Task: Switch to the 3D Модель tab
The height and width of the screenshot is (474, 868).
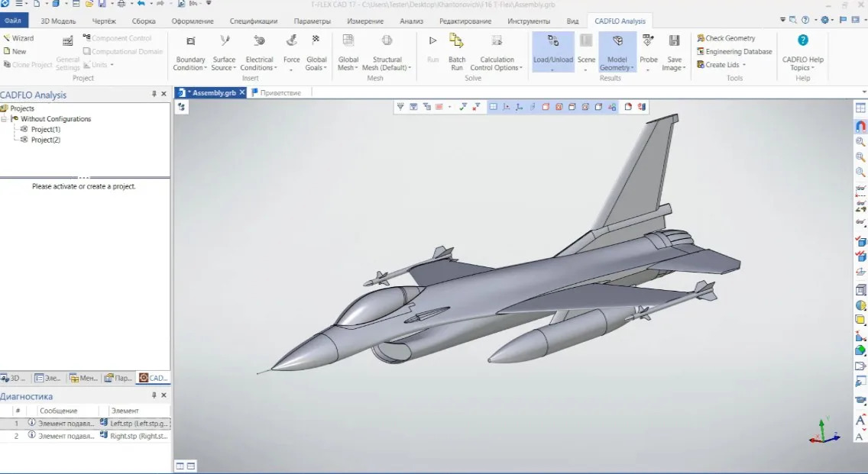Action: [58, 21]
